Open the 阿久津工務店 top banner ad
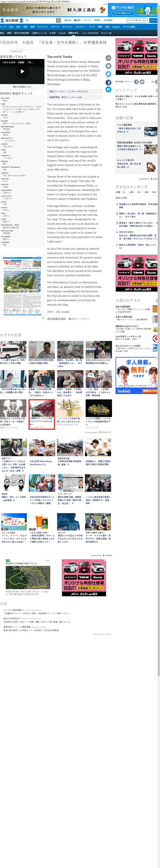Image resolution: width=160 pixels, height=868 pixels. pos(54,10)
